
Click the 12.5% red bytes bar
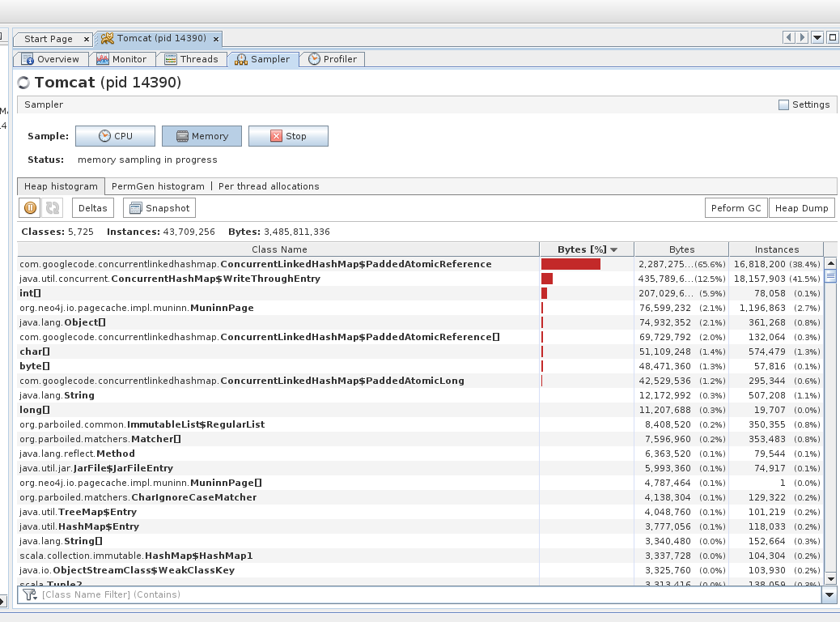[547, 279]
